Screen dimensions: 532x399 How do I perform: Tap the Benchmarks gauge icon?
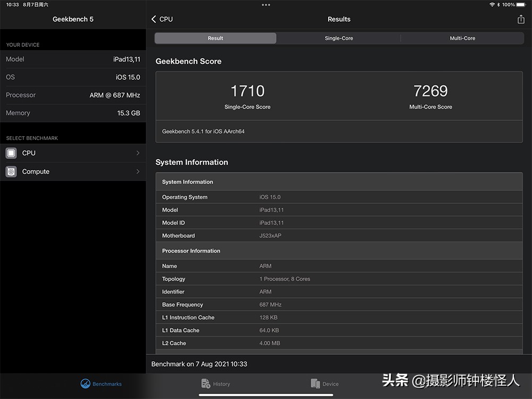point(85,384)
